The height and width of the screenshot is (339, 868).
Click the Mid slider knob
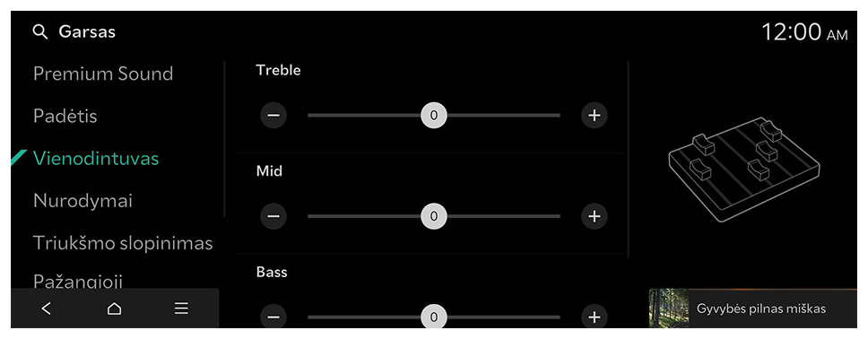[434, 216]
